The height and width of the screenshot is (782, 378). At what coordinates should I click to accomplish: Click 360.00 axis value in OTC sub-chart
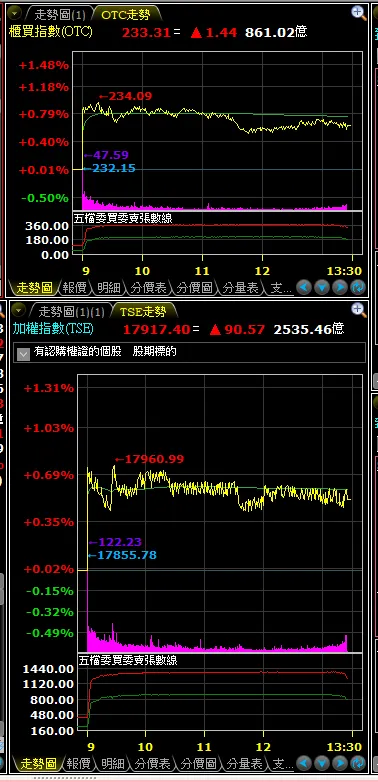[47, 226]
